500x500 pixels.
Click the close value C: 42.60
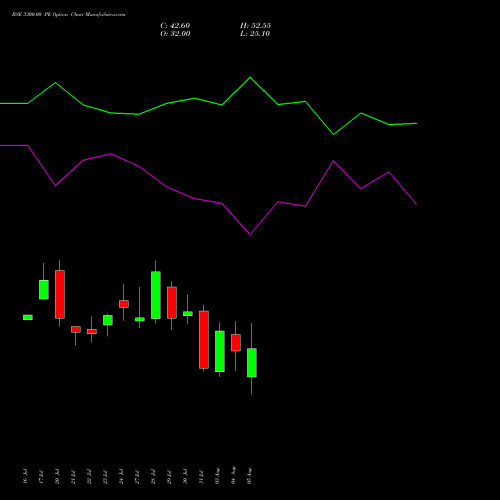pyautogui.click(x=175, y=26)
